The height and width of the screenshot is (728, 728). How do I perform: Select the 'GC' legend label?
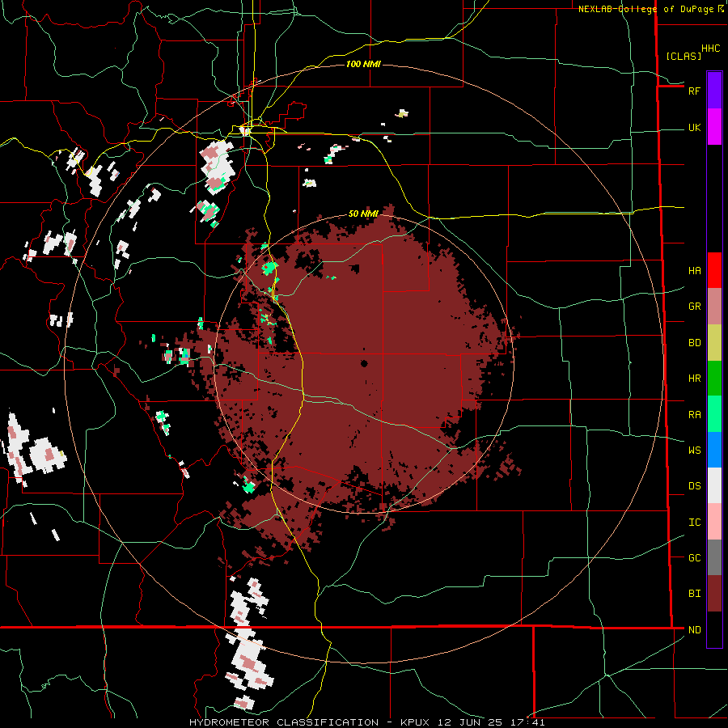point(694,557)
